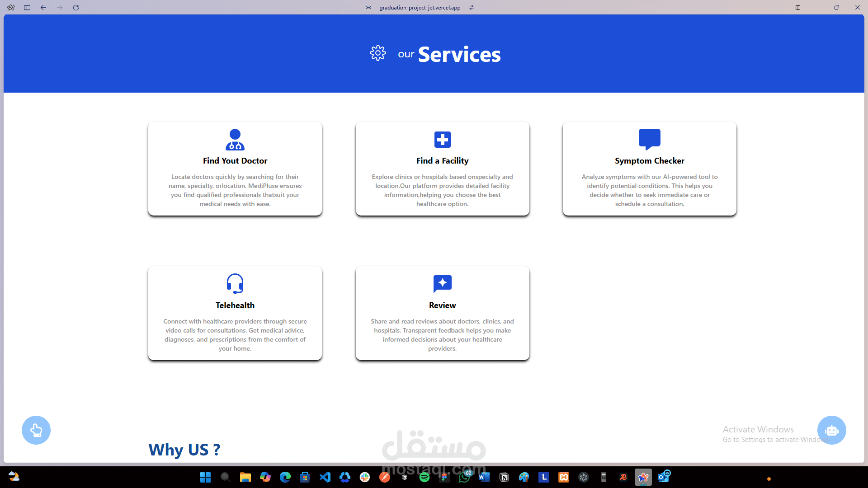Click the Share and read reviews description
Viewport: 868px width, 488px height.
click(443, 335)
